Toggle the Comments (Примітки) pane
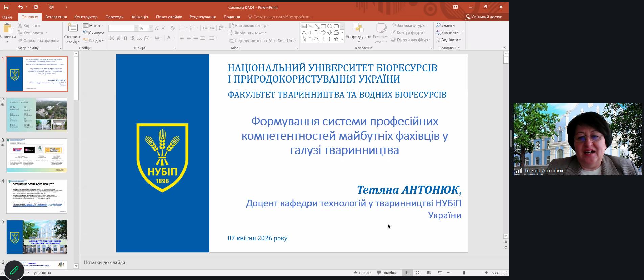This screenshot has height=280, width=644. (x=387, y=273)
